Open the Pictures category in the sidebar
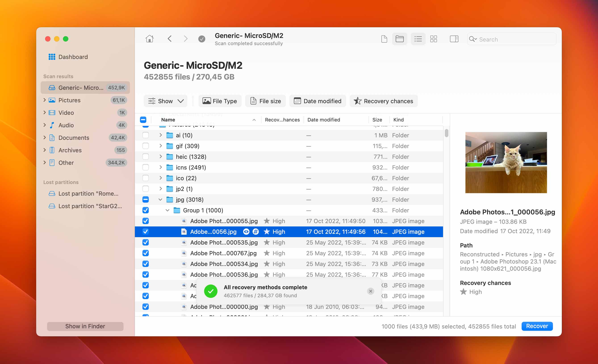Viewport: 598px width, 364px height. [86, 100]
